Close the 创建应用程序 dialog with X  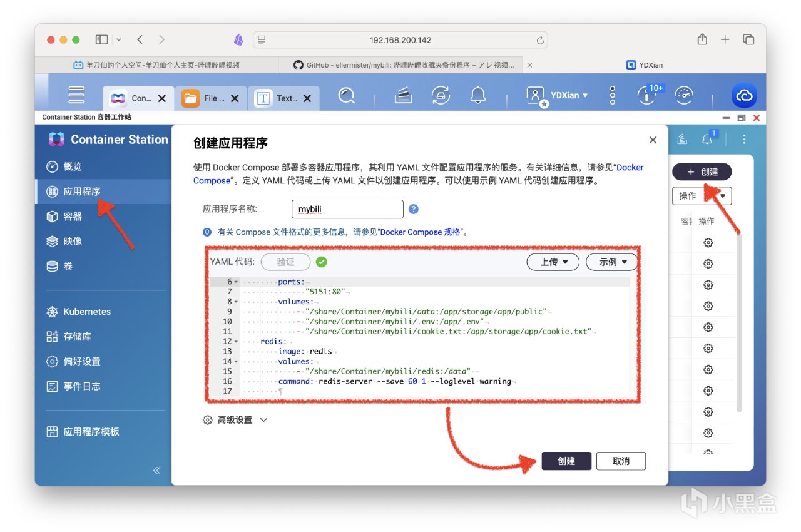point(653,140)
